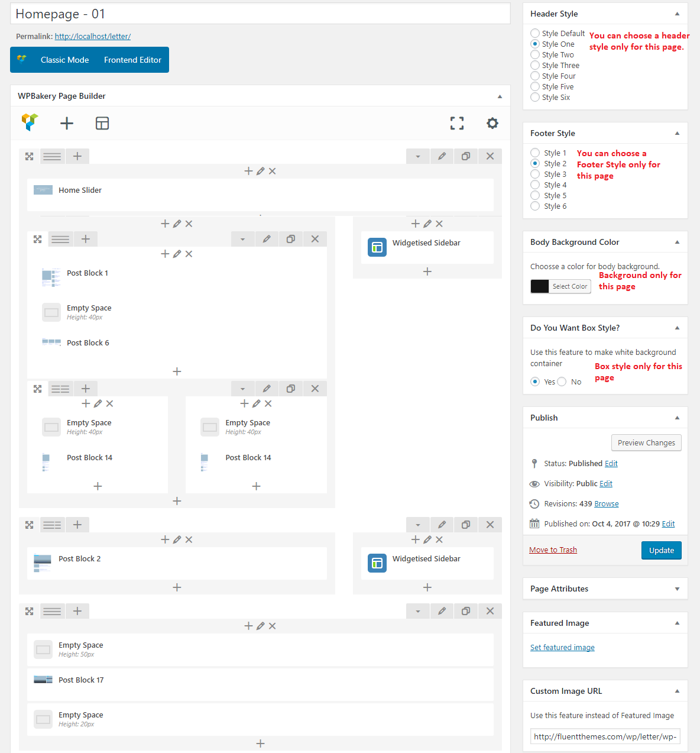Open WPBakery page settings gear

click(x=492, y=123)
